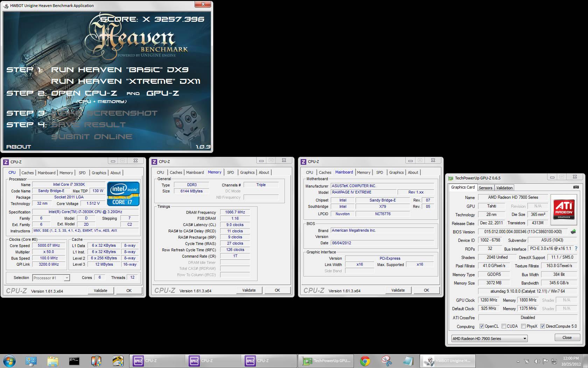Click the ATI Radeon logo in GPU-Z
The image size is (588, 368).
pos(564,209)
